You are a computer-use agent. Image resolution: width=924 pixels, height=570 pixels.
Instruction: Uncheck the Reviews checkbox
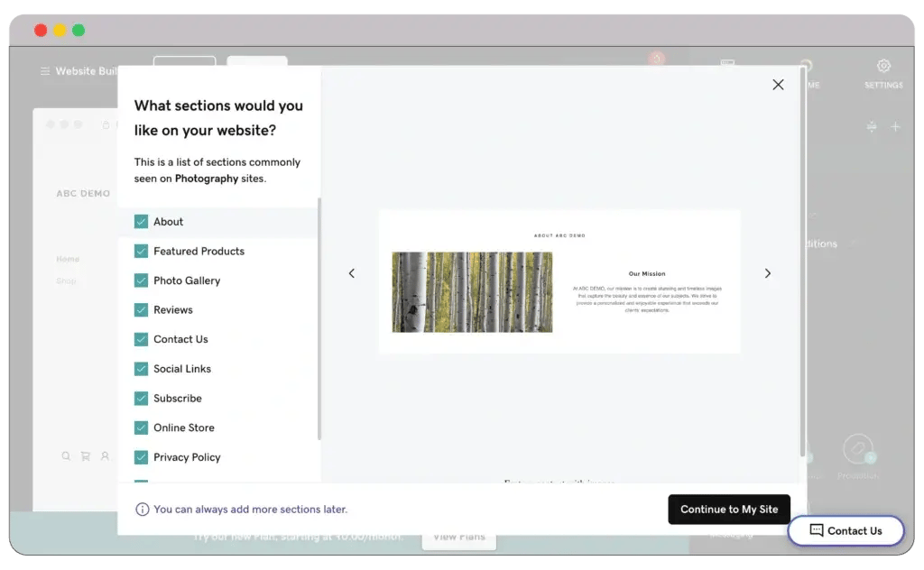pyautogui.click(x=141, y=310)
